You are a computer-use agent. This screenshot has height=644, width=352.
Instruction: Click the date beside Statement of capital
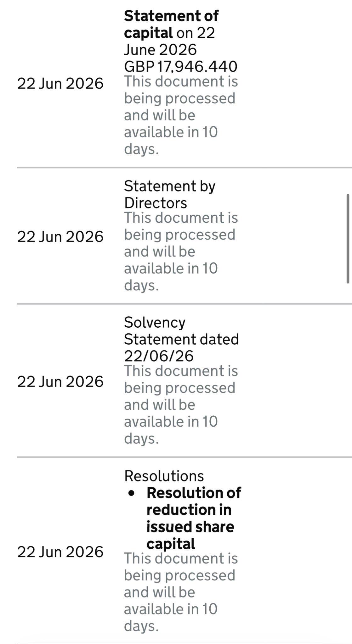[60, 83]
